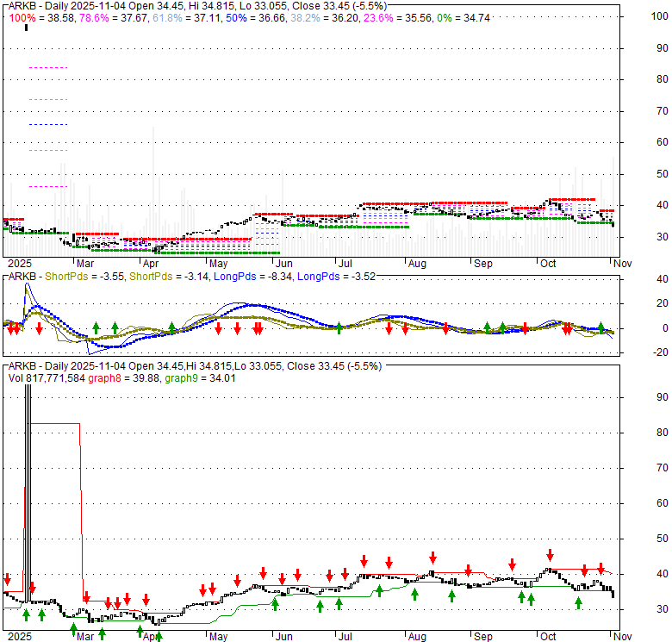Viewport: 672px width, 642px height.
Task: Select the 'LongPds = -3.52' indicator label
Action: click(x=336, y=277)
